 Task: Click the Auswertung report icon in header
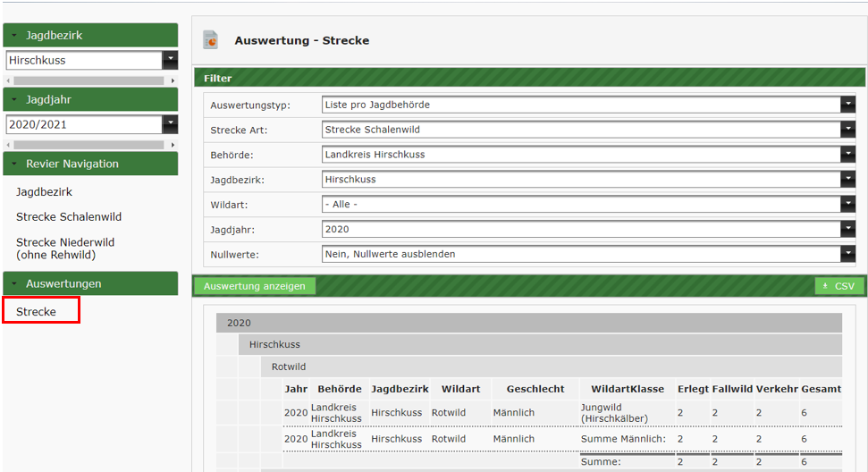click(x=211, y=39)
